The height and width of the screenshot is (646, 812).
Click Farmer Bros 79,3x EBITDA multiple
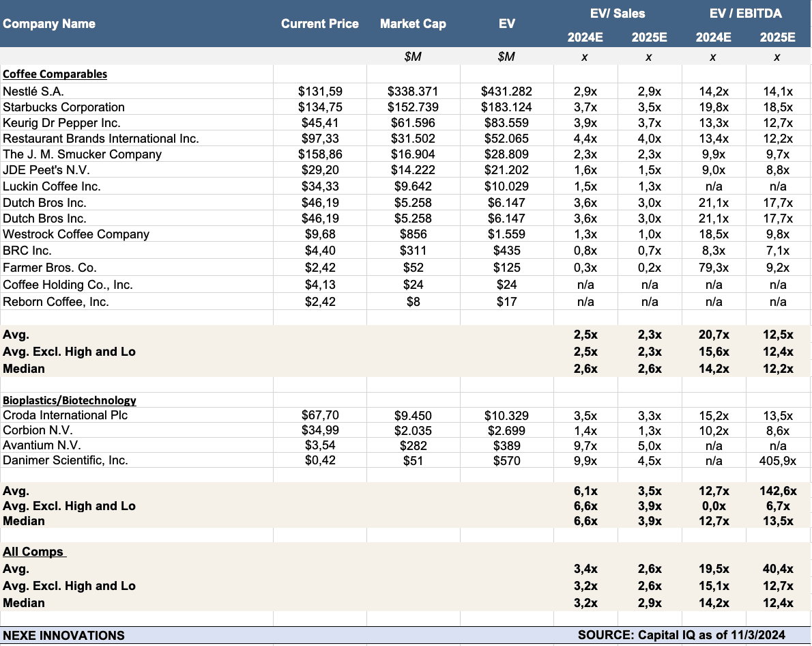pyautogui.click(x=714, y=268)
